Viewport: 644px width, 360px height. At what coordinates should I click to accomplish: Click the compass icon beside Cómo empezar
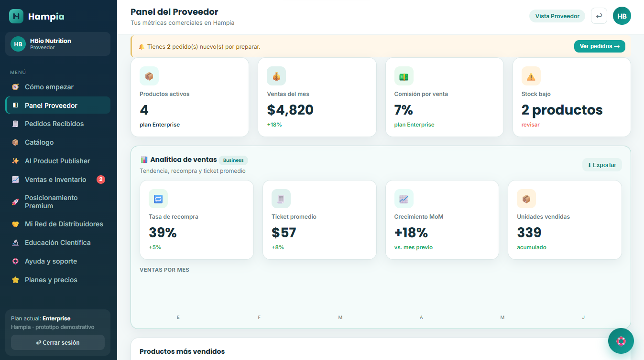[15, 87]
